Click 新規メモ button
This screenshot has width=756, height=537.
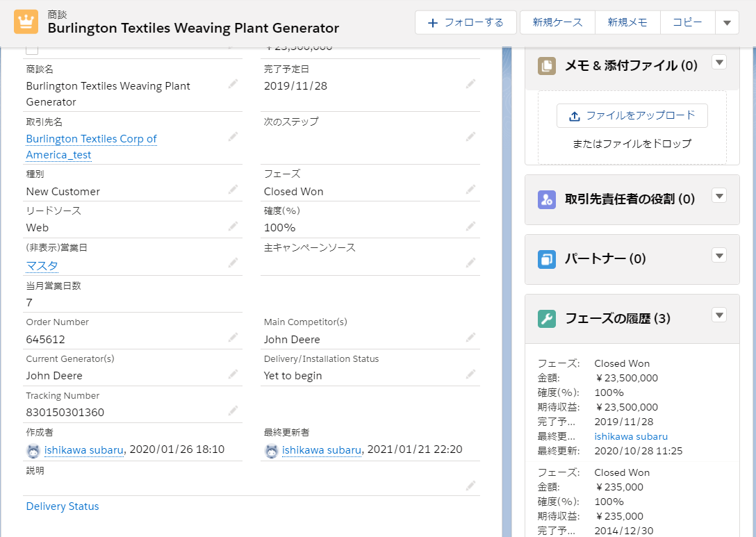pyautogui.click(x=627, y=23)
